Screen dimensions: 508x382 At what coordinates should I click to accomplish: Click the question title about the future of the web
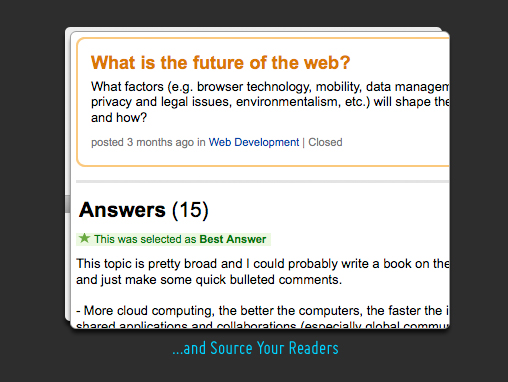(220, 62)
